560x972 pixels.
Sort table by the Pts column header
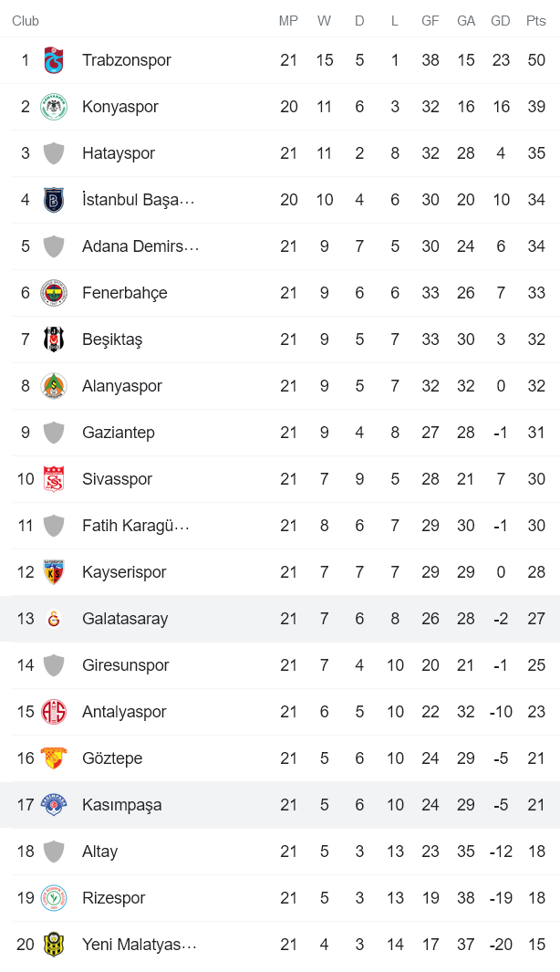(x=535, y=21)
